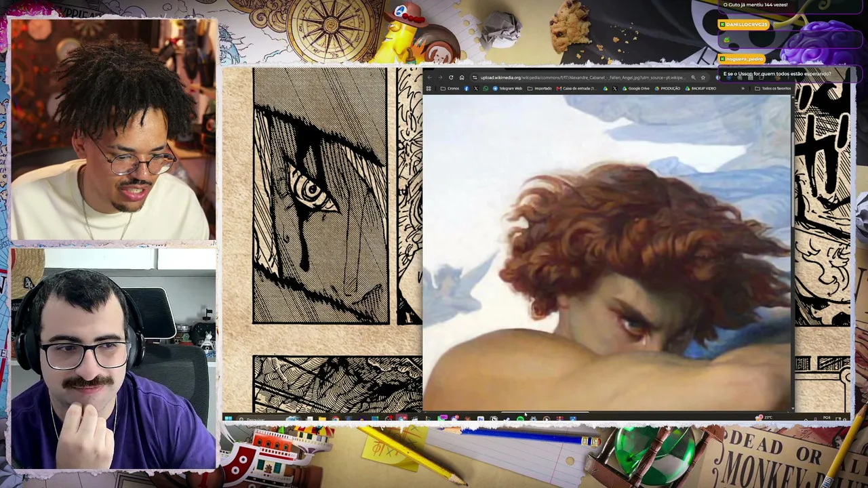868x488 pixels.
Task: Open File Explorer from the taskbar
Action: 322,419
